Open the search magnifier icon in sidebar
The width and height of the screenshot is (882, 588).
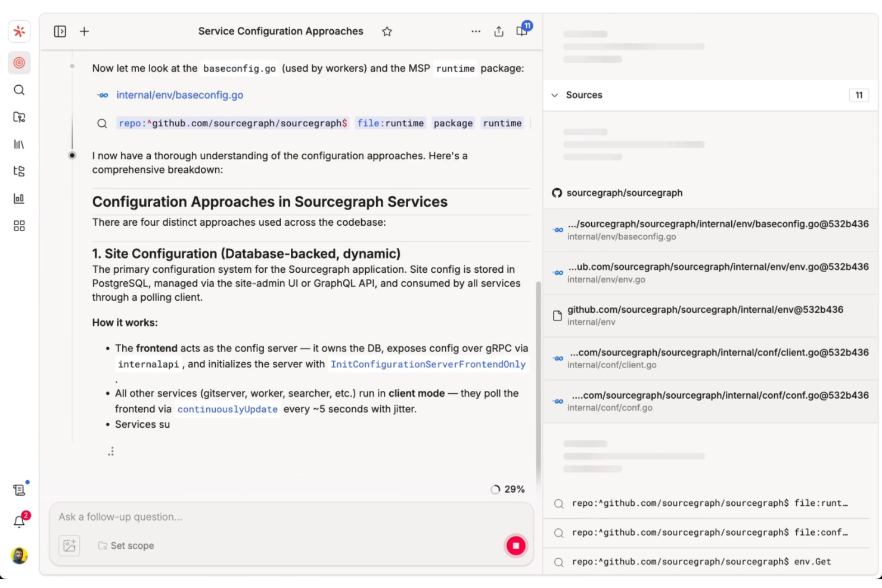coord(19,90)
